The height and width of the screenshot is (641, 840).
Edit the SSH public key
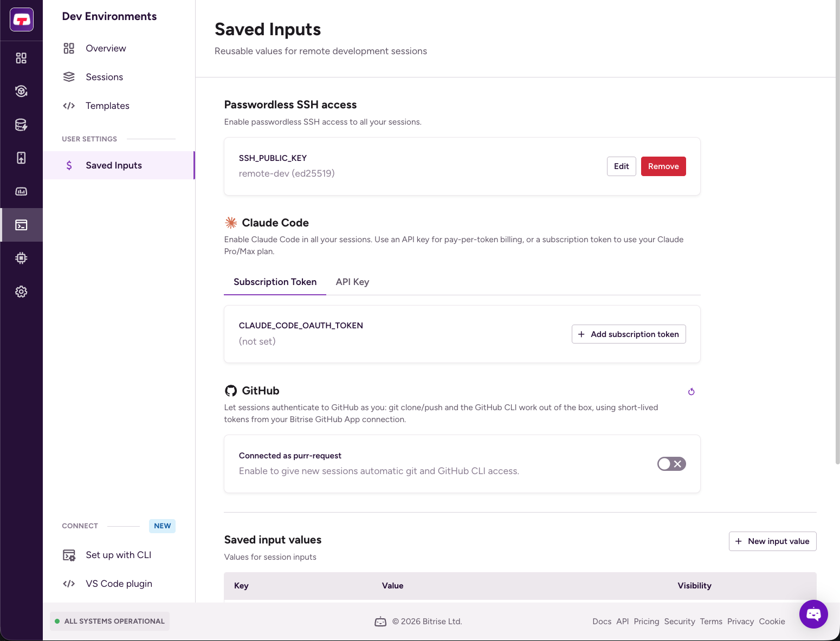pyautogui.click(x=621, y=166)
